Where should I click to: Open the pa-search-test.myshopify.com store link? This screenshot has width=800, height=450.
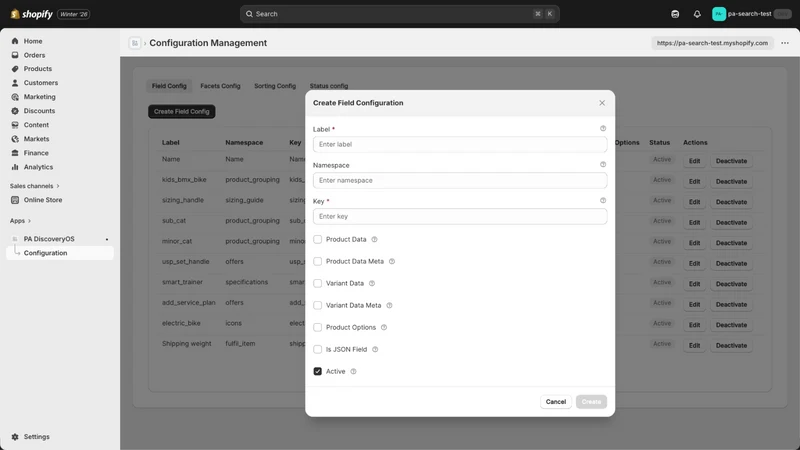pyautogui.click(x=712, y=43)
